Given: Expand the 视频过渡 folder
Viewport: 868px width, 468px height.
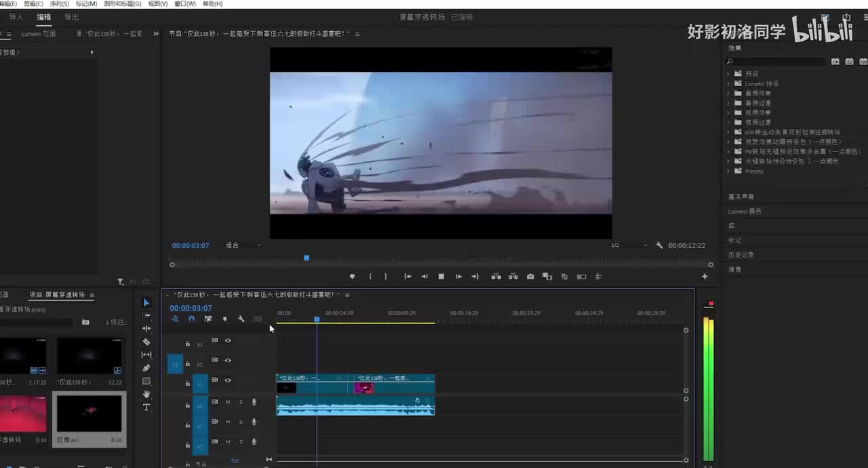Looking at the screenshot, I should coord(729,122).
